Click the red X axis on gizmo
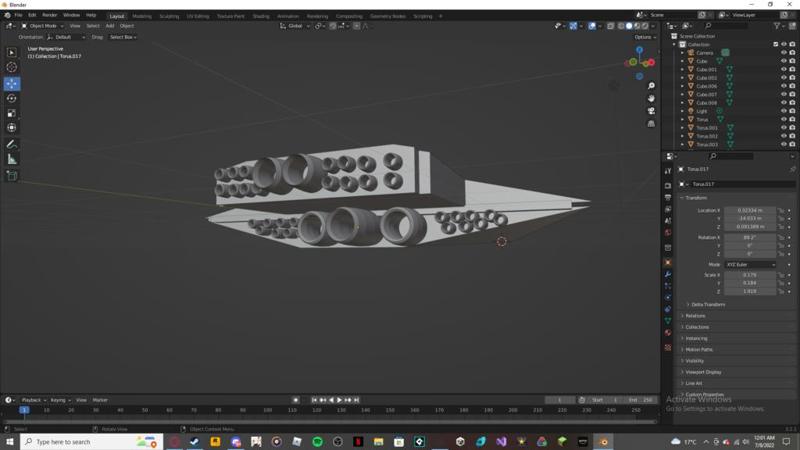The image size is (800, 450). [652, 62]
